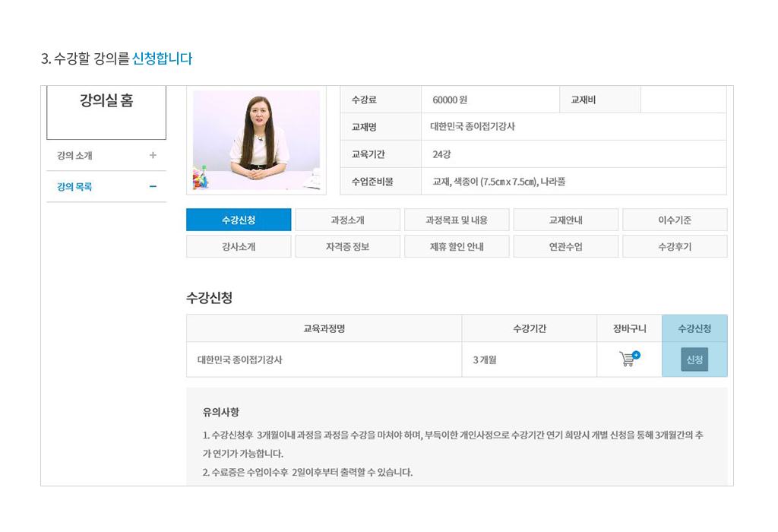This screenshot has height=532, width=778.
Task: Switch to the 수강신청 tab
Action: pyautogui.click(x=239, y=220)
